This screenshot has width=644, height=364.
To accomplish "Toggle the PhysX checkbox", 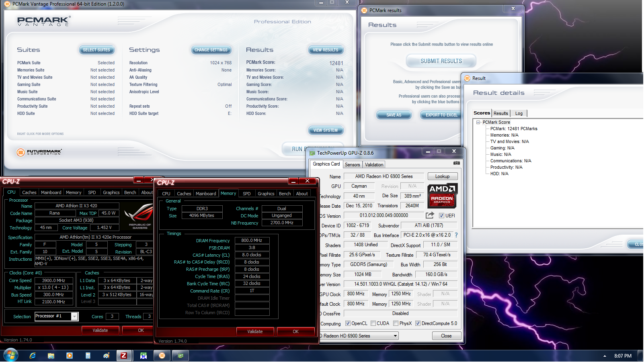I will (396, 323).
